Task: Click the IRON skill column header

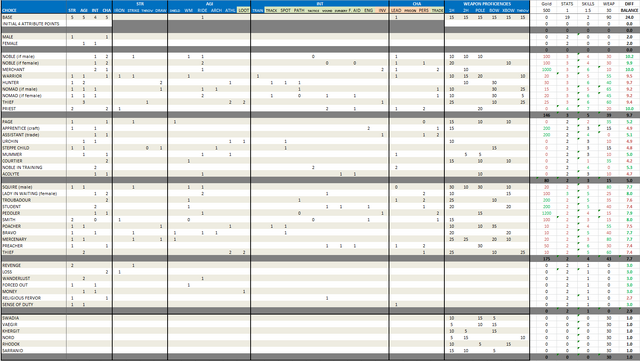Action: click(120, 10)
